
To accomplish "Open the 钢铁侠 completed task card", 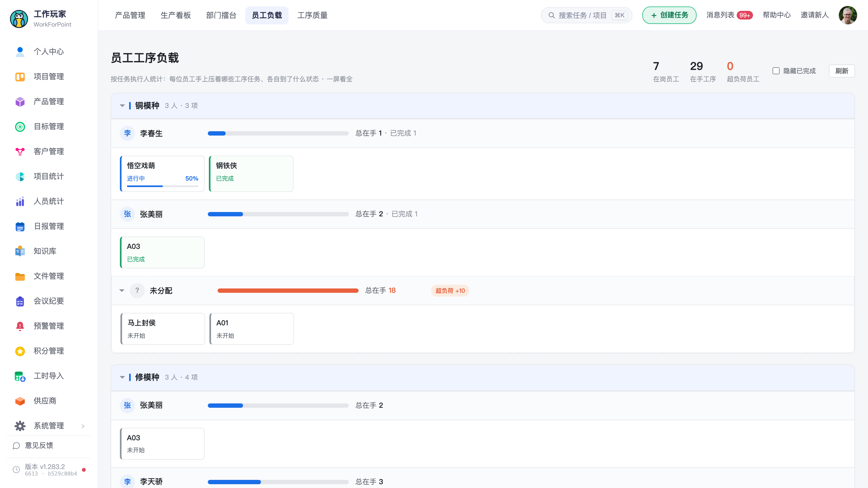I will [x=251, y=174].
